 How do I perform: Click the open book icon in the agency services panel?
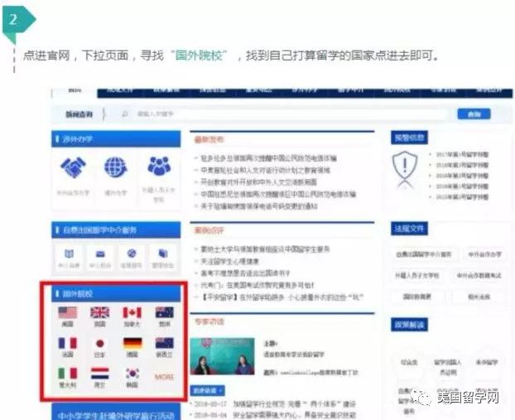click(x=69, y=253)
